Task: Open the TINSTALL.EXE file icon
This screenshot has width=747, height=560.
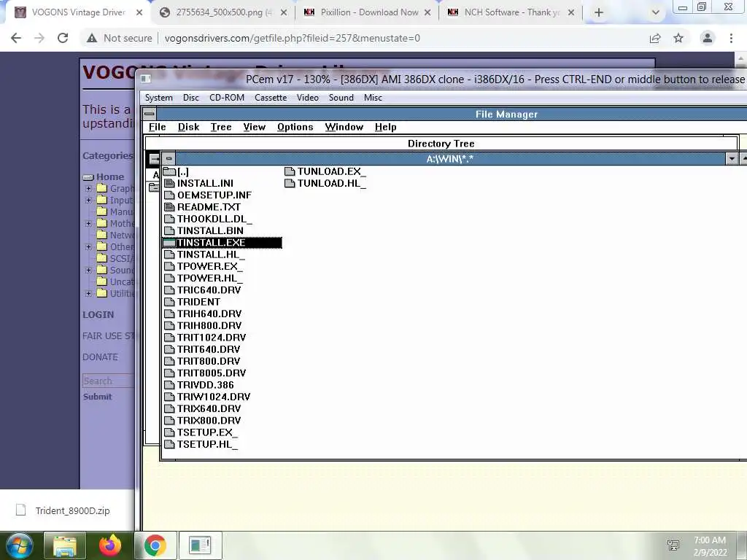Action: coord(169,243)
